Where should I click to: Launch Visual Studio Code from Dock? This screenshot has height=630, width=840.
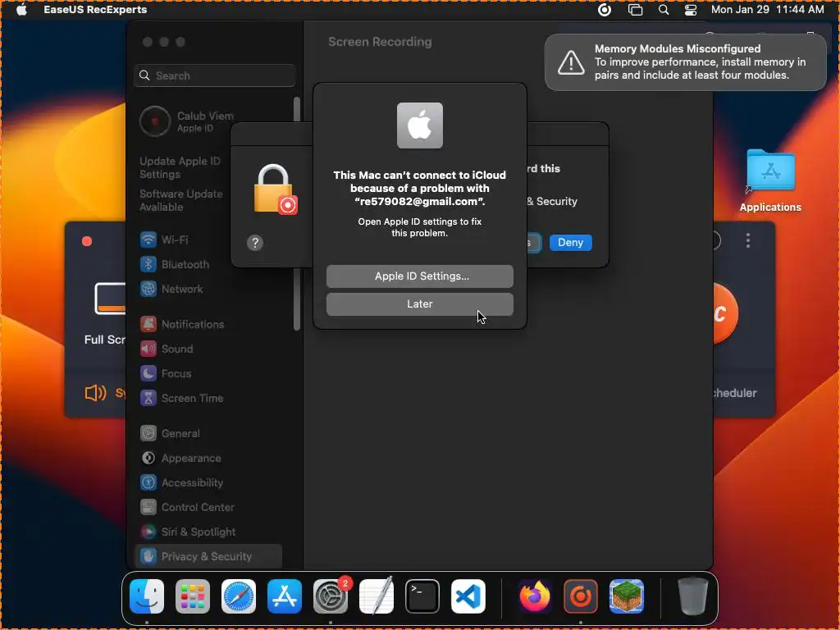pyautogui.click(x=468, y=596)
